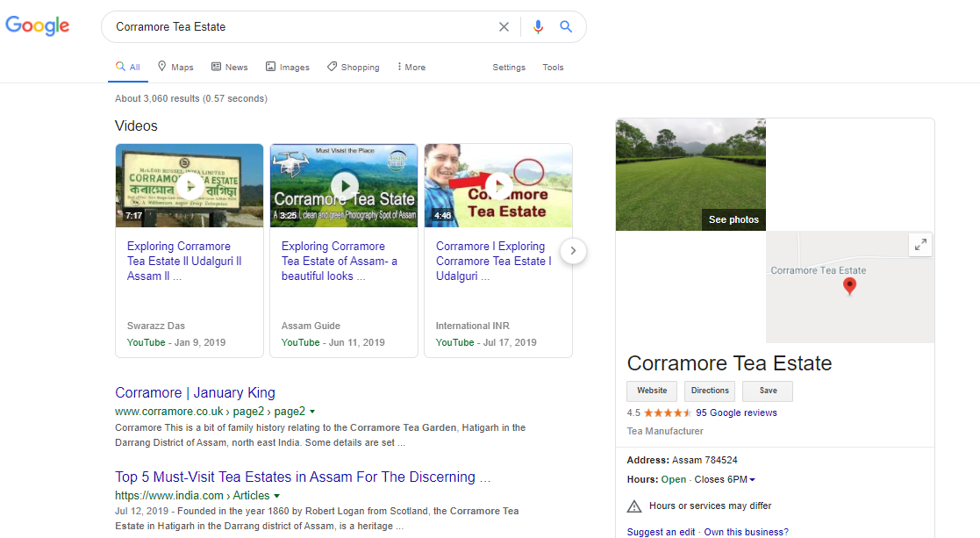
Task: Switch to the Shopping tab
Action: [353, 67]
